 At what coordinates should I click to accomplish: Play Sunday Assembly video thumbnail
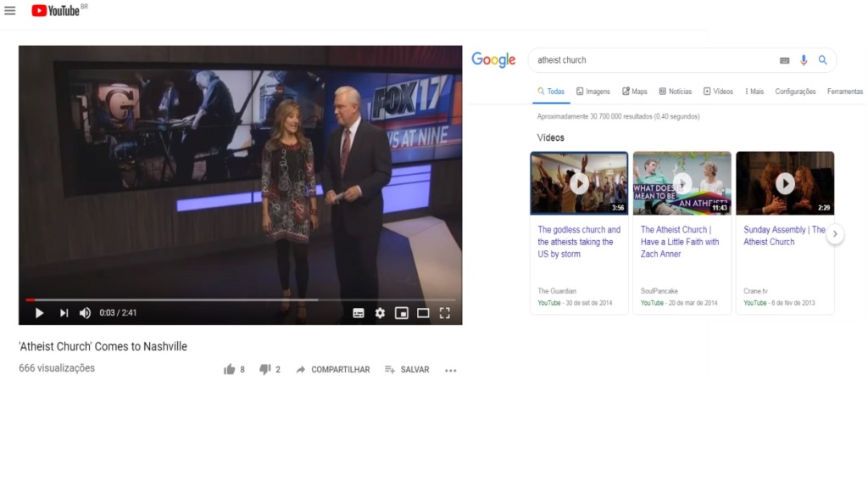pos(785,183)
